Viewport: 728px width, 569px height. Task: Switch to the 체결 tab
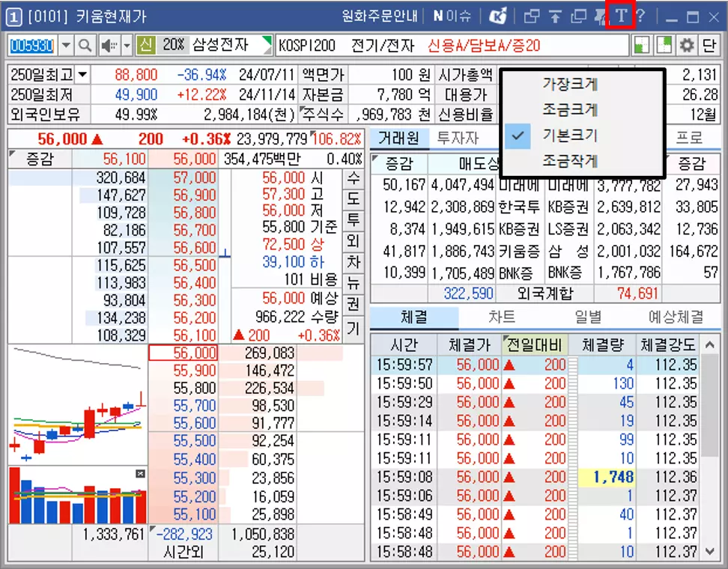(414, 317)
